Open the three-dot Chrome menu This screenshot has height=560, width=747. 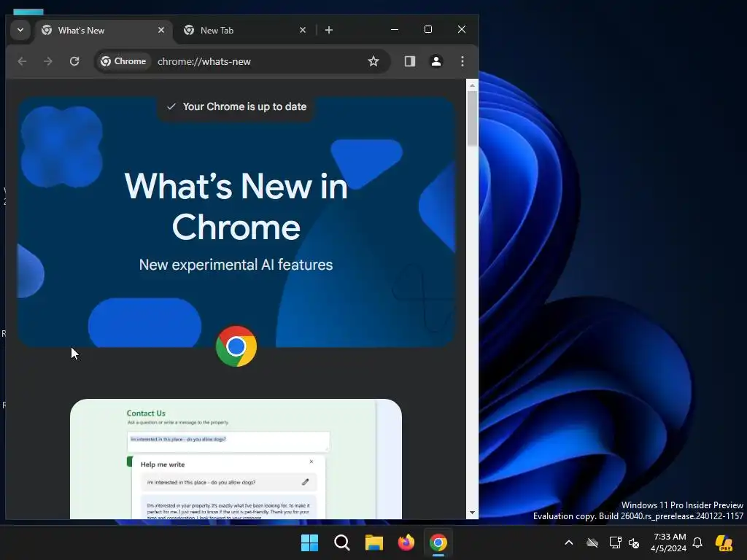pyautogui.click(x=462, y=61)
